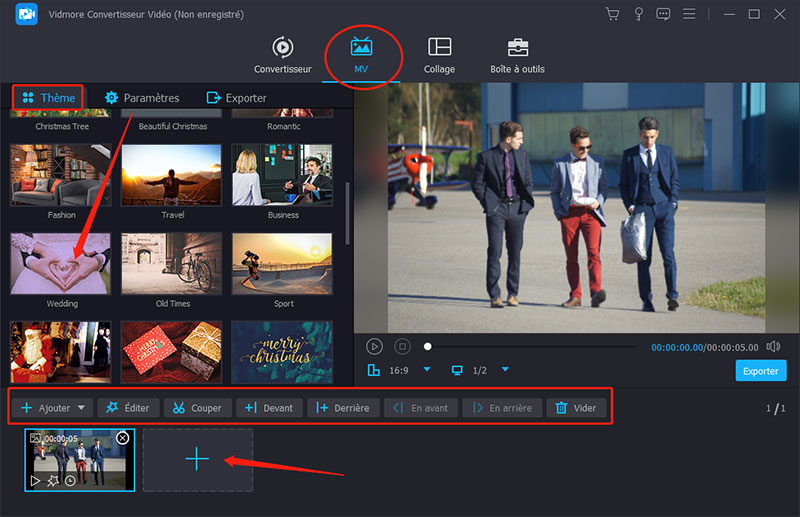Viewport: 800px width, 517px height.
Task: Open the Convertisseur module
Action: coord(282,55)
